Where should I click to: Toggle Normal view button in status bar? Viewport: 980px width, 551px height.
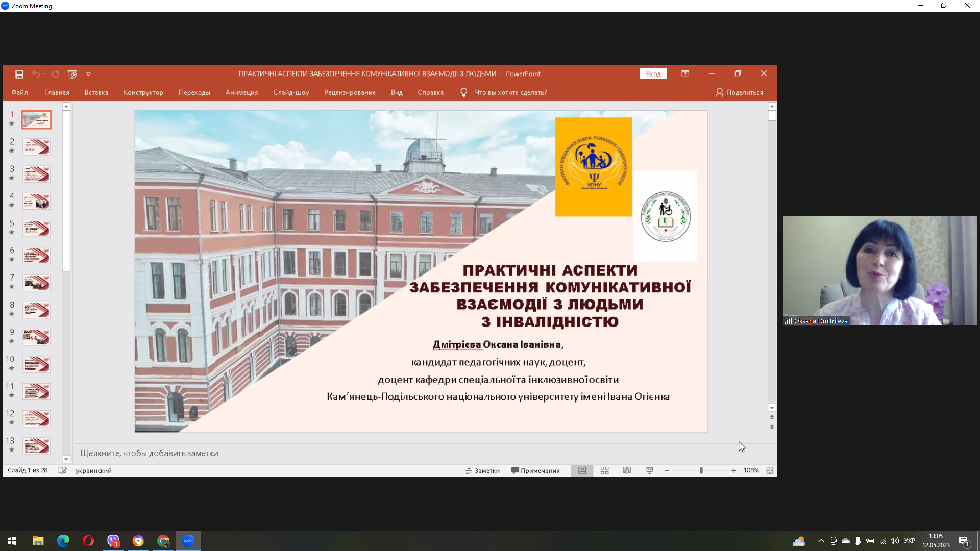pyautogui.click(x=582, y=470)
